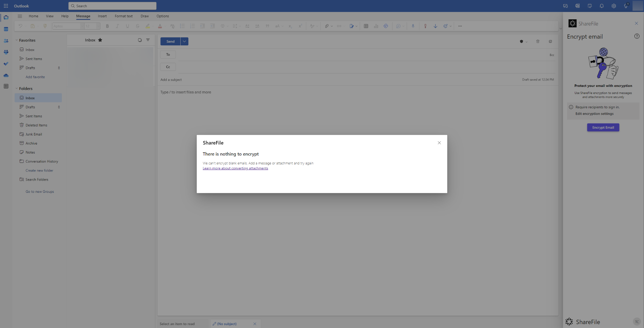The width and height of the screenshot is (644, 328).
Task: Pop out the message into a new window
Action: click(x=550, y=41)
